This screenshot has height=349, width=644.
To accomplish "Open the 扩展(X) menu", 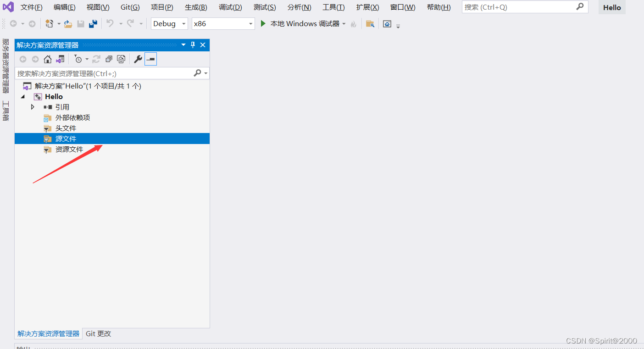I will [367, 7].
